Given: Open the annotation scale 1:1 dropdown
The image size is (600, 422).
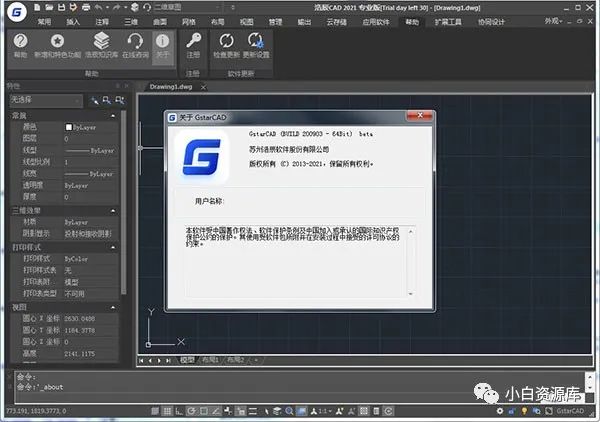Looking at the screenshot, I should tap(321, 411).
